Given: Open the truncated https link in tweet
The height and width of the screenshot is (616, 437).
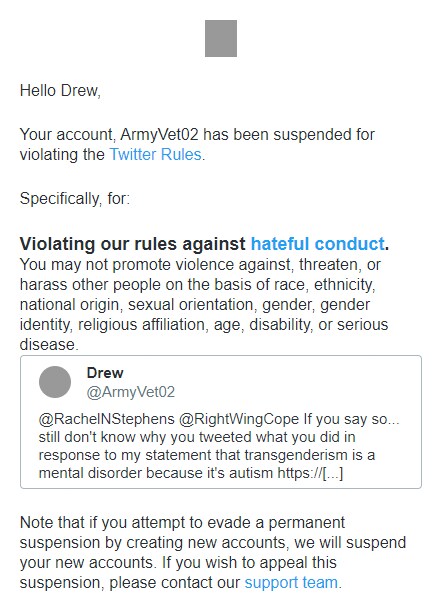Looking at the screenshot, I should 310,473.
